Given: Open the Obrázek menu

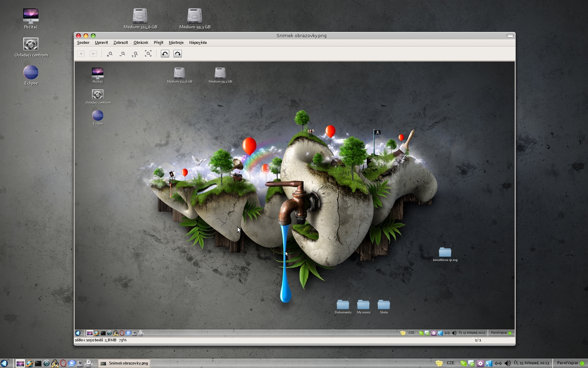Looking at the screenshot, I should coord(141,43).
